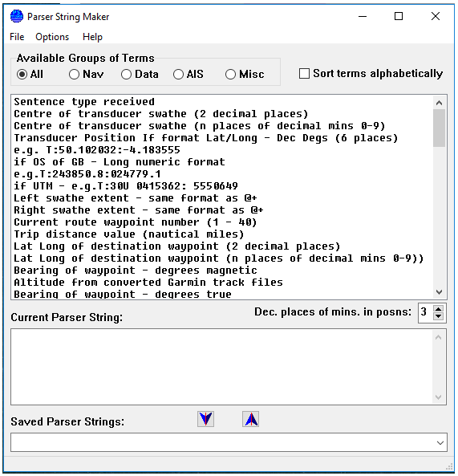The height and width of the screenshot is (476, 458).
Task: Increase decimal places of mins with up spinner
Action: click(x=438, y=308)
